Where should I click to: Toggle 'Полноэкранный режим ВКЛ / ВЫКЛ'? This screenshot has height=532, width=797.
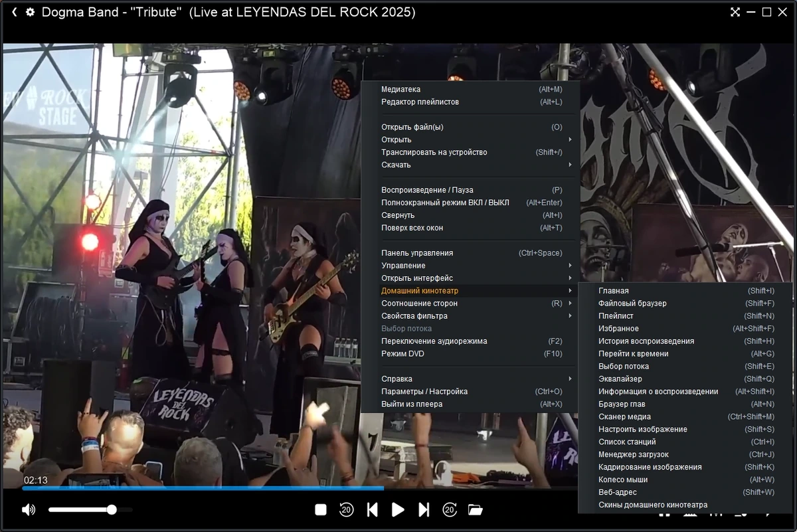point(472,203)
